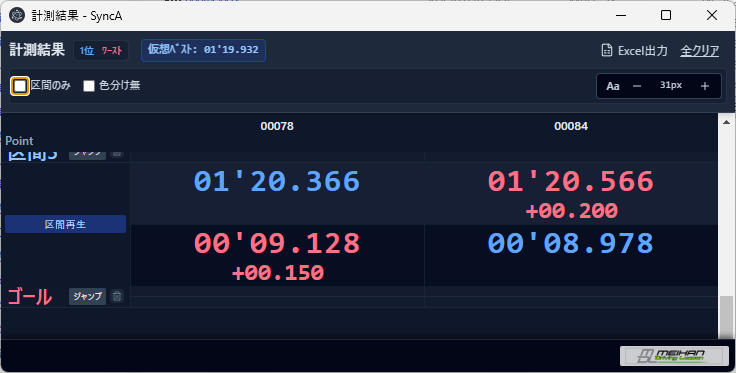Click the SyncA app icon in title bar
Screen dimensions: 736x373
click(17, 15)
